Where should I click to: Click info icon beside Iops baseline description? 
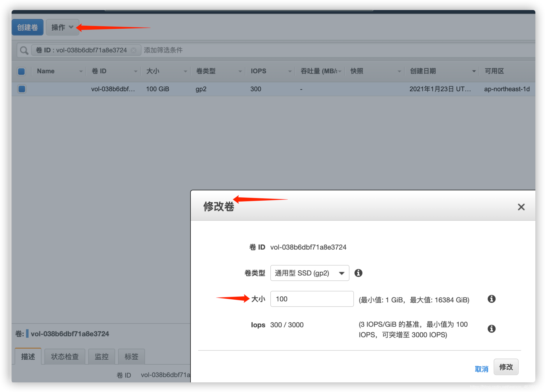point(491,329)
